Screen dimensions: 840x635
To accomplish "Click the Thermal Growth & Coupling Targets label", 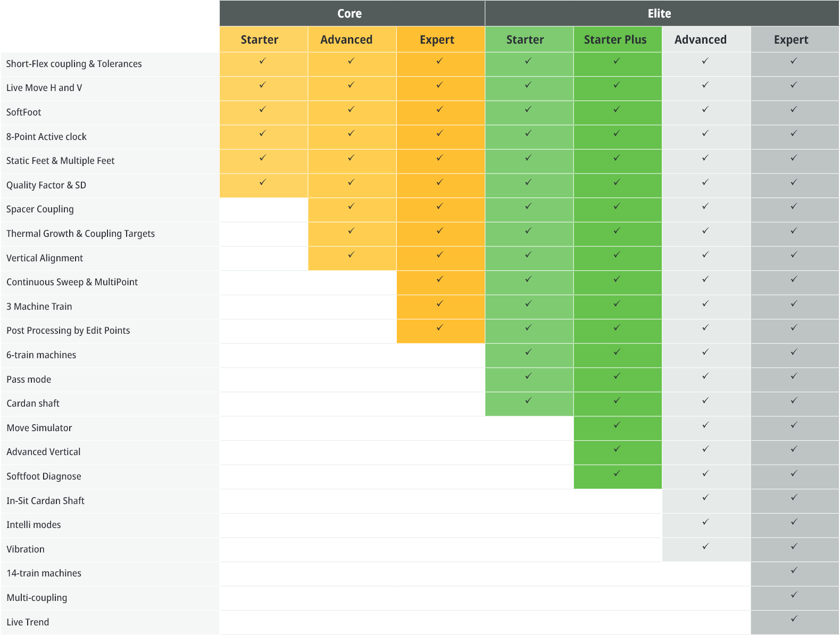I will coord(80,234).
